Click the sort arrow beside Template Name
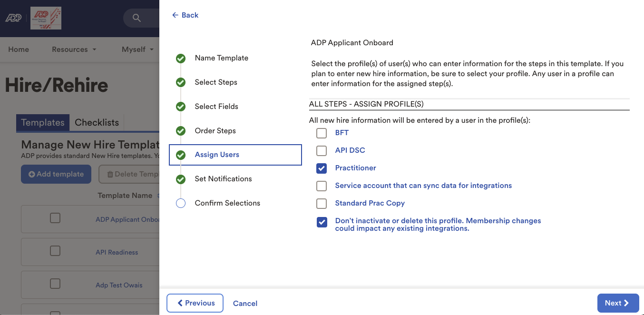Screen dimensions: 644x315 [158, 196]
